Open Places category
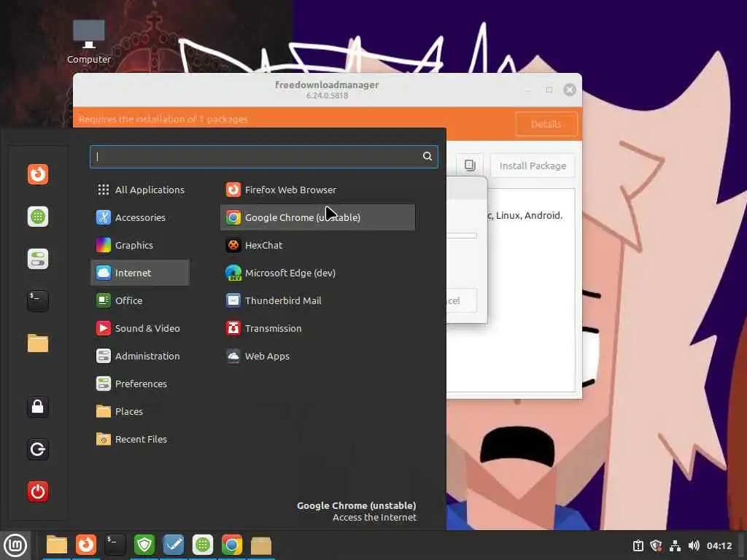Viewport: 747px width, 560px height. point(140,411)
